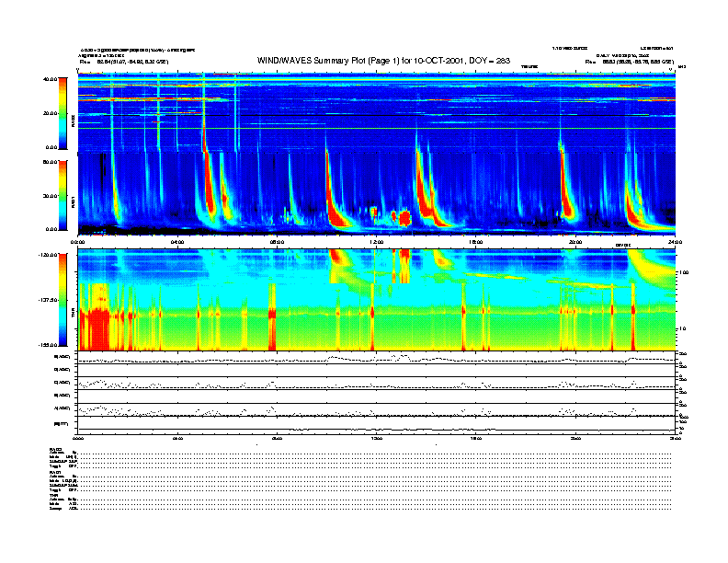The width and height of the screenshot is (728, 563).
Task: Click 12:00 tick label under the line plots
Action: (377, 438)
